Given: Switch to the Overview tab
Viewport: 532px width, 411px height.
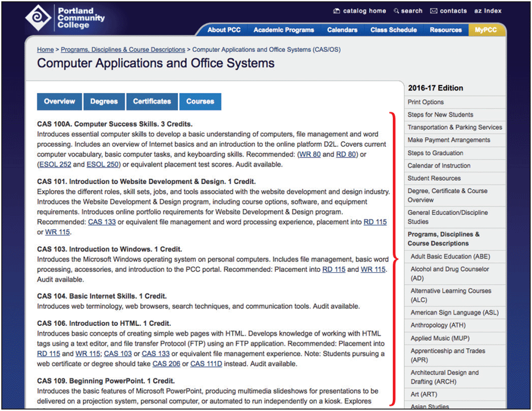Looking at the screenshot, I should (x=59, y=102).
